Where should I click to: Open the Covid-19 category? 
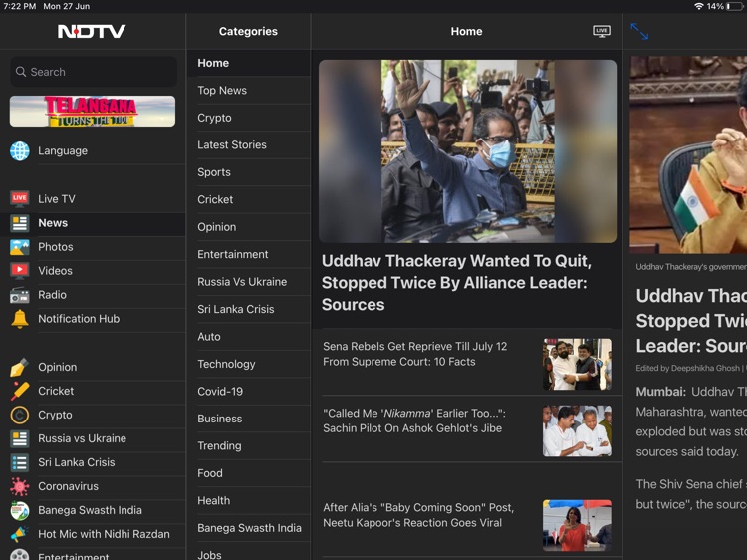pyautogui.click(x=249, y=392)
